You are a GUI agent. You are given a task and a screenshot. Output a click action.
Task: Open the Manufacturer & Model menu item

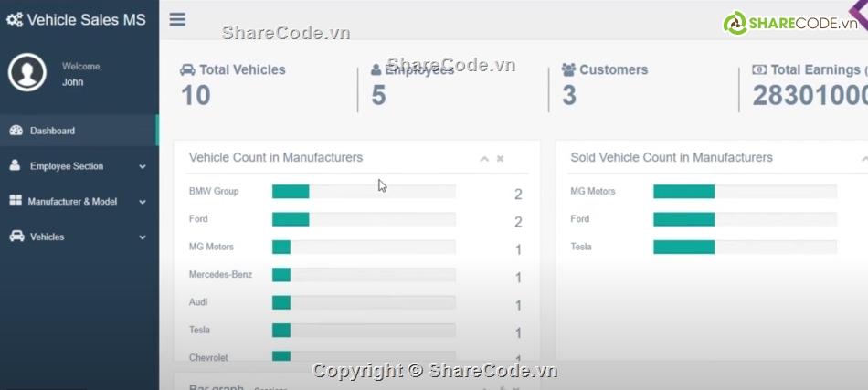[79, 201]
